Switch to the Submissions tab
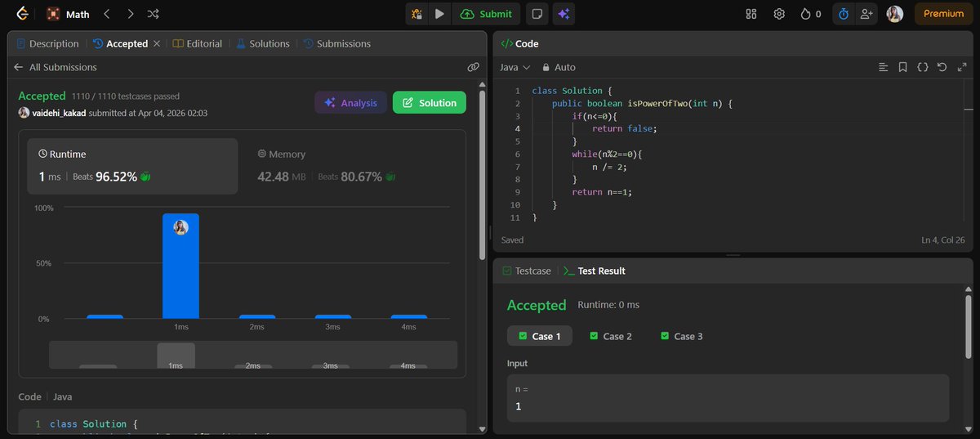Image resolution: width=980 pixels, height=439 pixels. pos(336,43)
